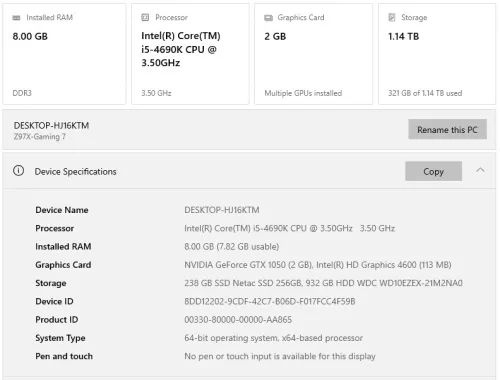Select the Processor value in specifications list
The image size is (500, 380).
289,228
